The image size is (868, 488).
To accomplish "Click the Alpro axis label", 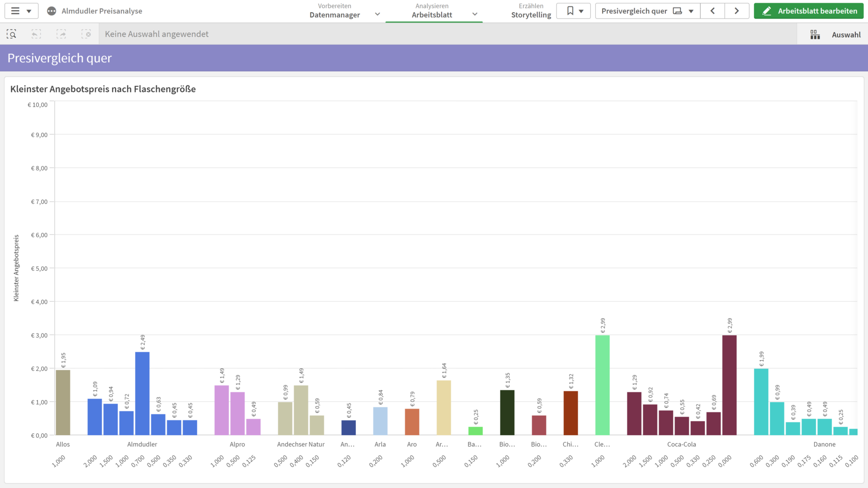I will 237,444.
